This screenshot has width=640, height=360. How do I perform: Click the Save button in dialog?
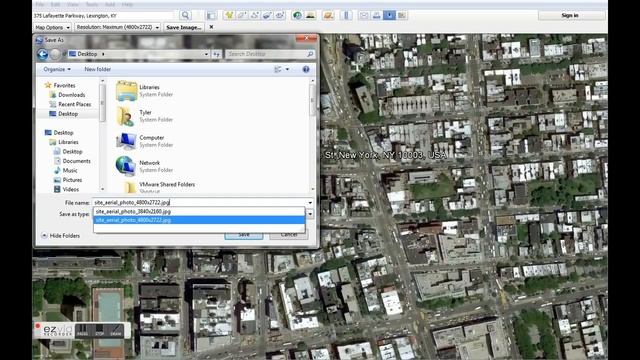click(x=244, y=235)
